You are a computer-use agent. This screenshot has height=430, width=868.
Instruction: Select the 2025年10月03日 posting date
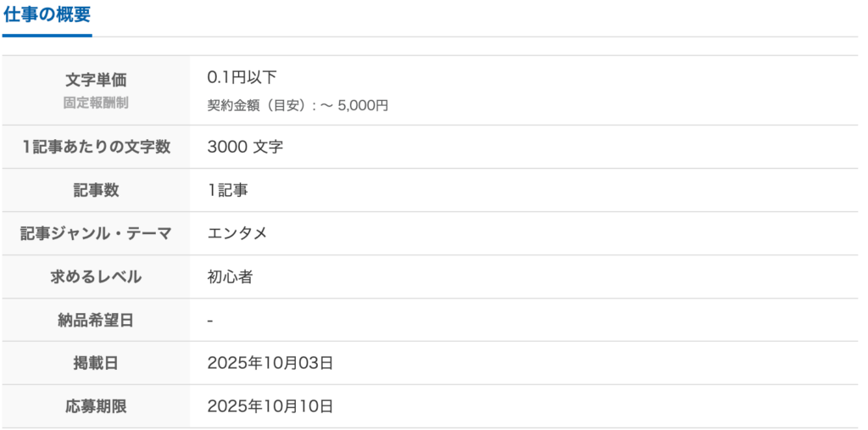tap(270, 363)
